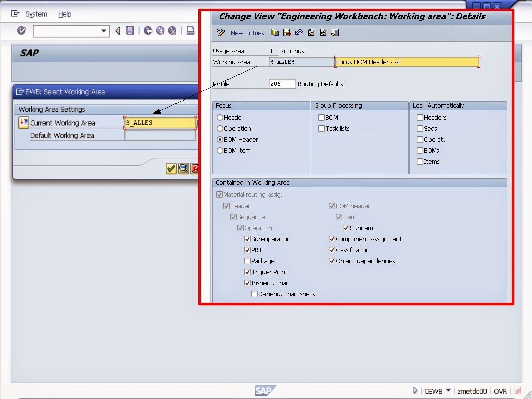
Task: Select the BOM Header focus radio button
Action: point(221,139)
